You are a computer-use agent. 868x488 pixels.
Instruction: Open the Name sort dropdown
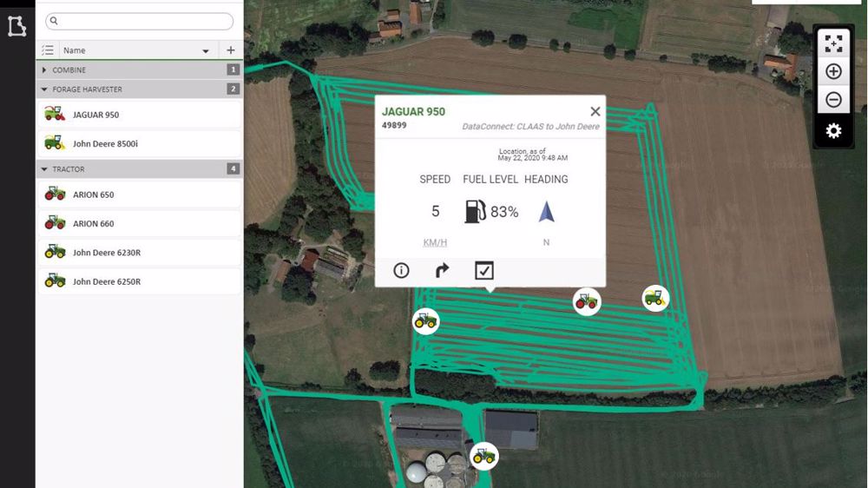(x=206, y=51)
